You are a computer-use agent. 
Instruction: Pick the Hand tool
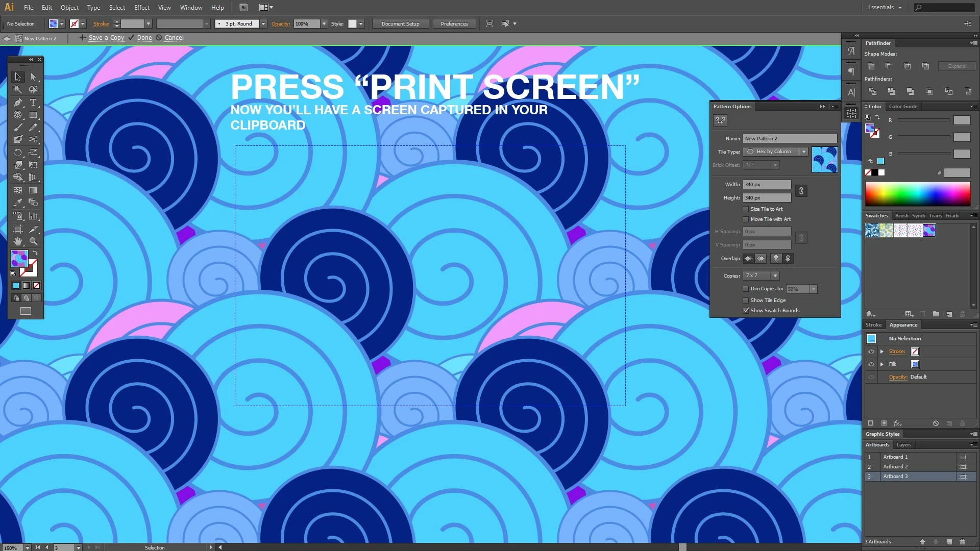[x=18, y=241]
